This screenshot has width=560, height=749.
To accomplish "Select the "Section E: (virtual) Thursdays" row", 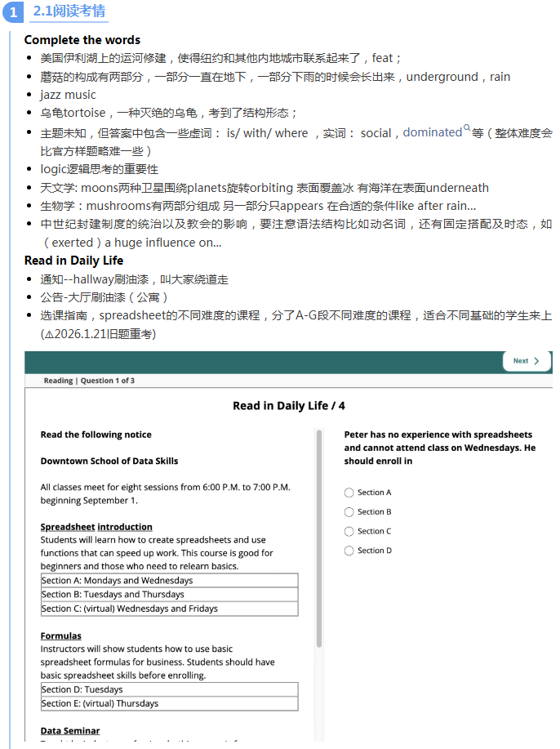I will click(169, 703).
